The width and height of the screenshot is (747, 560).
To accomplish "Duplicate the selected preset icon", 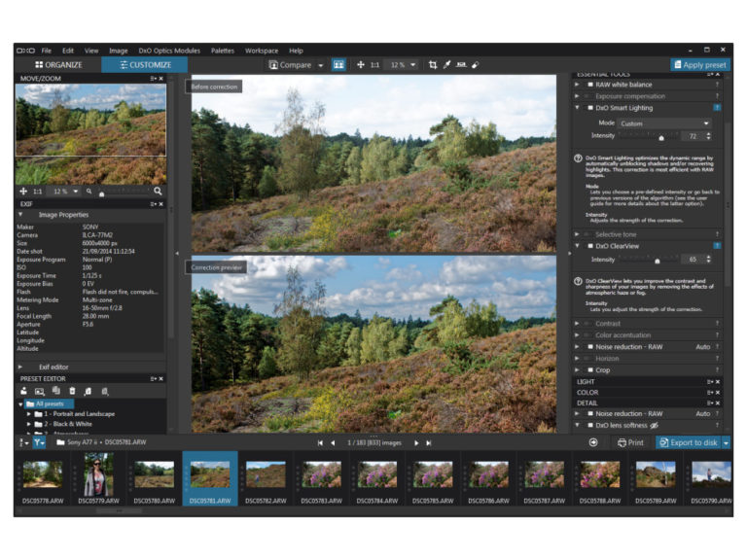I will 56,391.
